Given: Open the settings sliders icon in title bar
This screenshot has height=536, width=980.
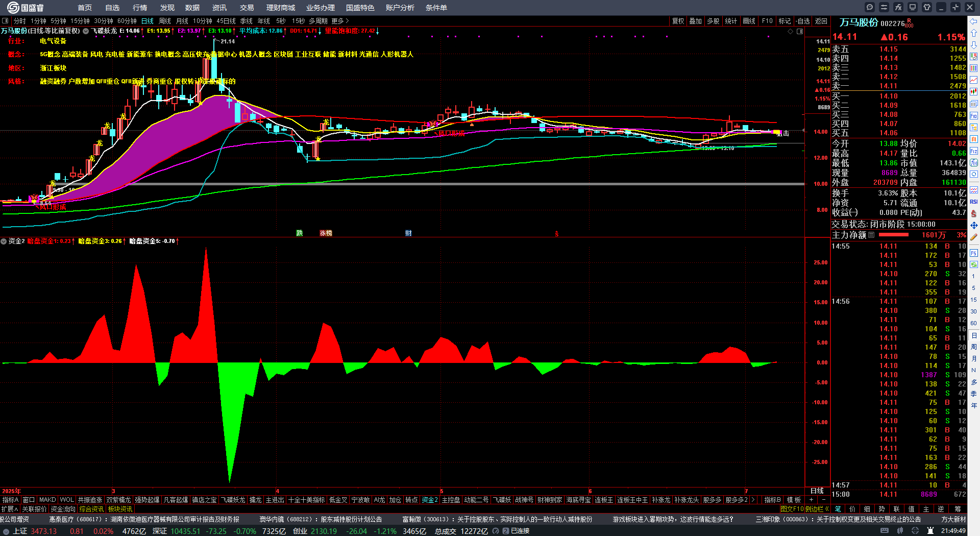Looking at the screenshot, I should (884, 7).
